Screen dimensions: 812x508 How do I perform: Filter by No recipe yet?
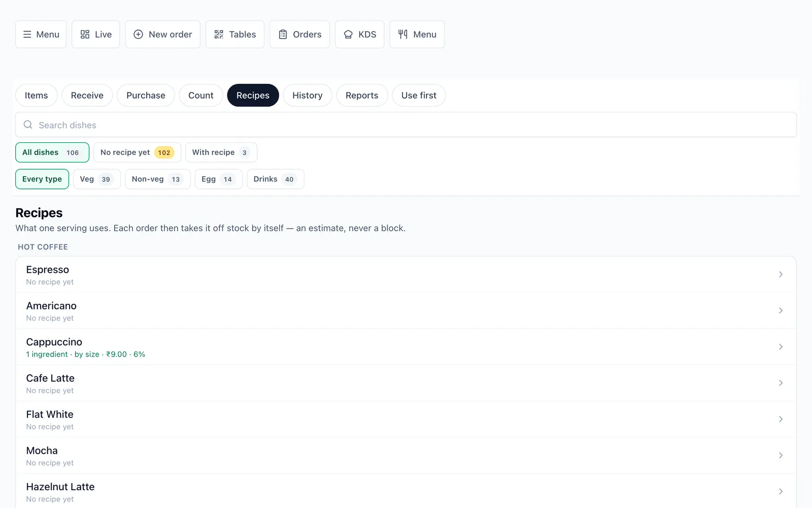[x=137, y=152]
